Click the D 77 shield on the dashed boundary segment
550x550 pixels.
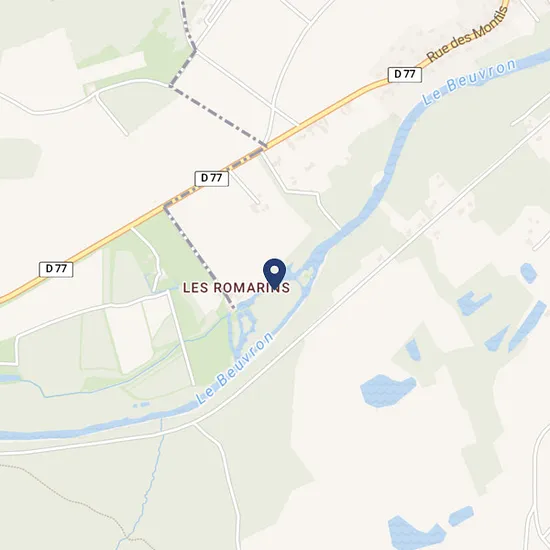click(x=212, y=178)
